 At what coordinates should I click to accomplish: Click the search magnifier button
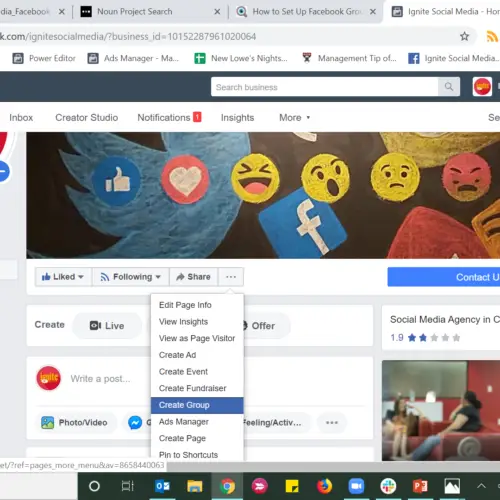click(449, 87)
